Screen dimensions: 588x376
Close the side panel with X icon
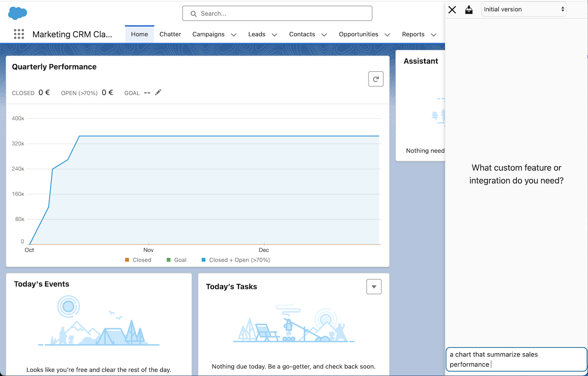[452, 10]
